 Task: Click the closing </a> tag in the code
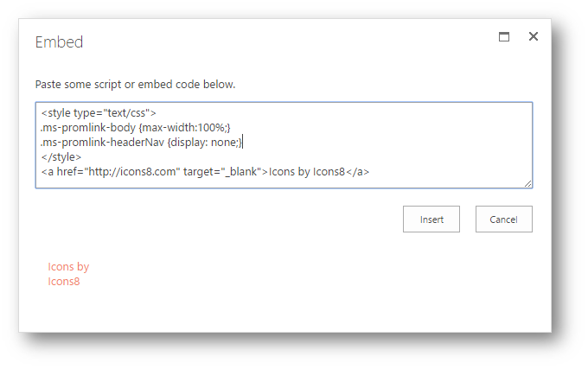coord(357,172)
